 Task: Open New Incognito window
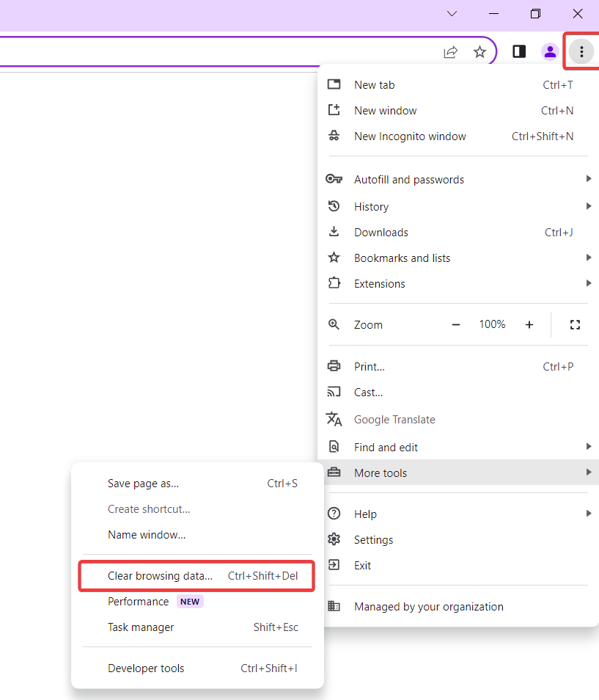(410, 136)
